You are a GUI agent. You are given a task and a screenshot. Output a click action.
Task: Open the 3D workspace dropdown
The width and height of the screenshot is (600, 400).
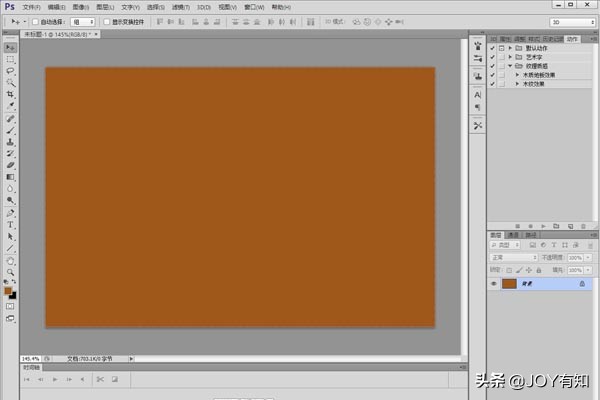click(572, 22)
